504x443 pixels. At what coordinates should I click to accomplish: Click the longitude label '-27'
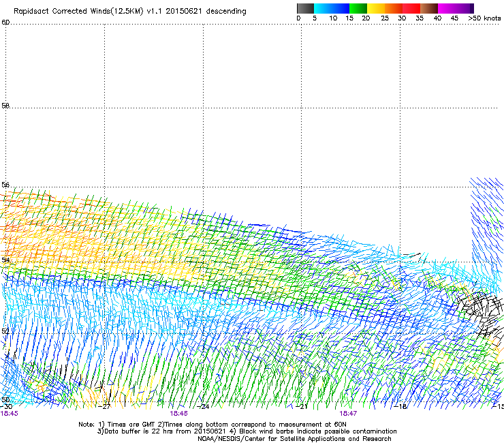click(105, 407)
